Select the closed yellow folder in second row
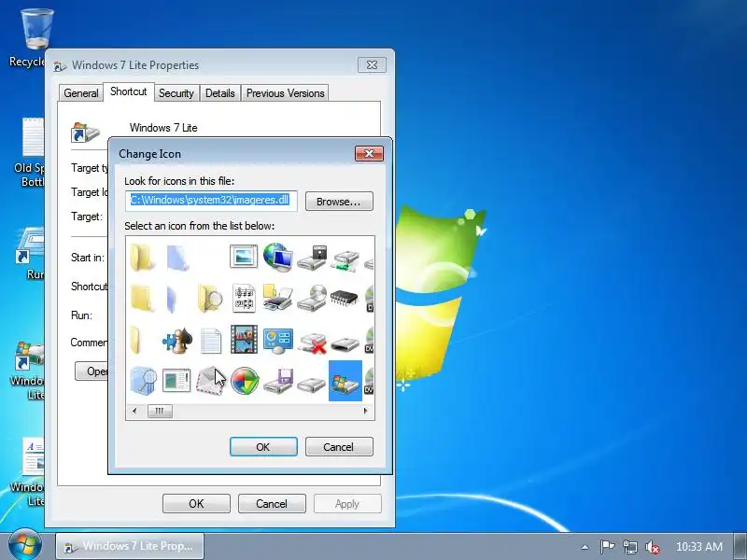The image size is (747, 560). [142, 299]
